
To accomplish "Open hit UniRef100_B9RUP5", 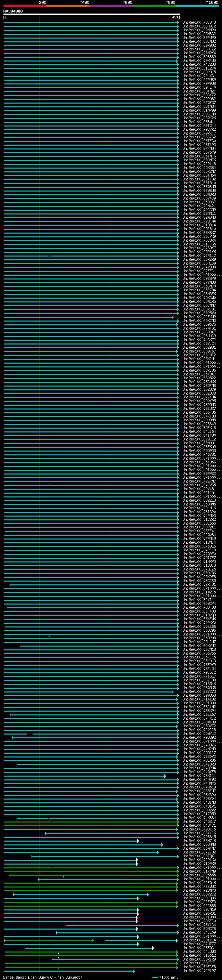I will pos(199,38).
